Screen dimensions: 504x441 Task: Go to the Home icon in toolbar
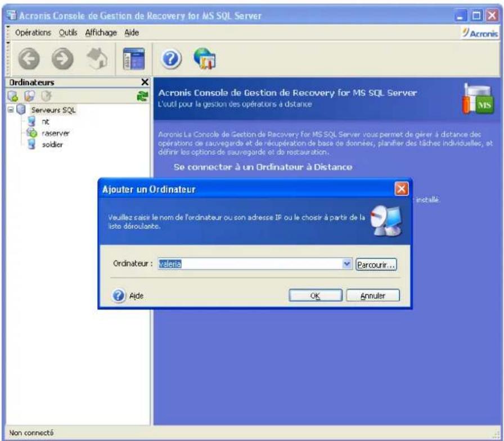[x=97, y=58]
